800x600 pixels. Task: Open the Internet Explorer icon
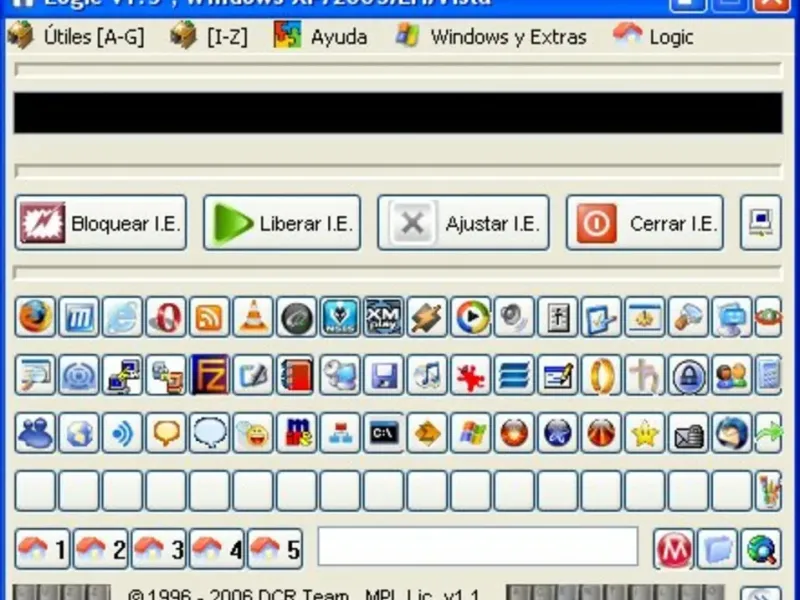click(122, 317)
